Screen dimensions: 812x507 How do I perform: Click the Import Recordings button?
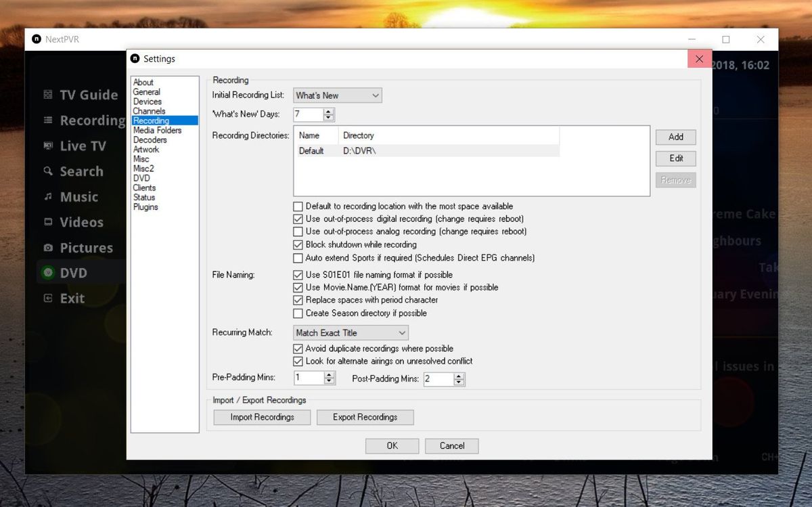click(261, 417)
